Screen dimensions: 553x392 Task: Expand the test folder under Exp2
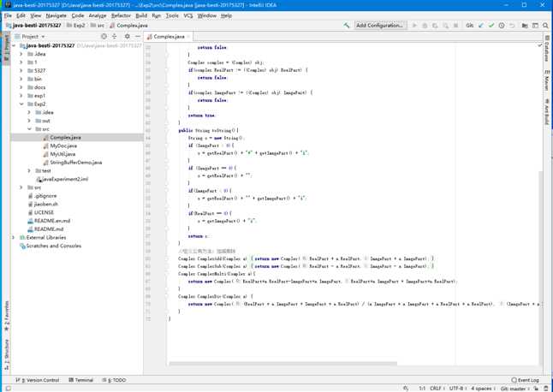tap(29, 170)
